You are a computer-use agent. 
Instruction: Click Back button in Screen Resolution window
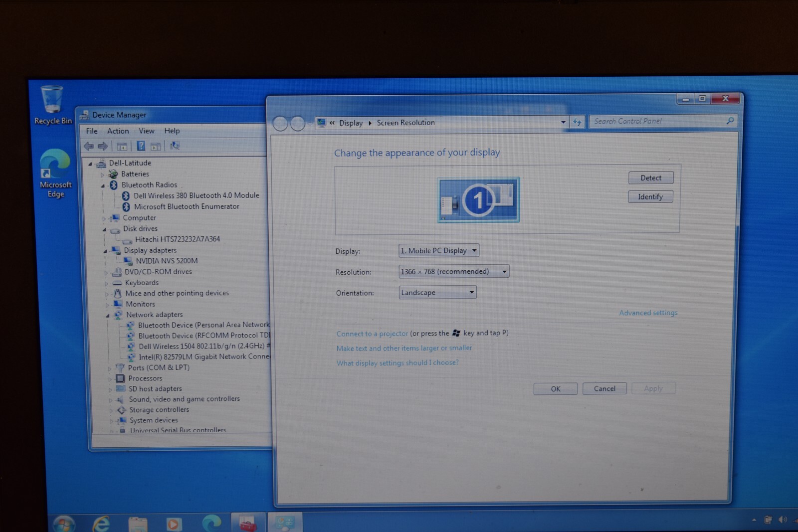(280, 123)
